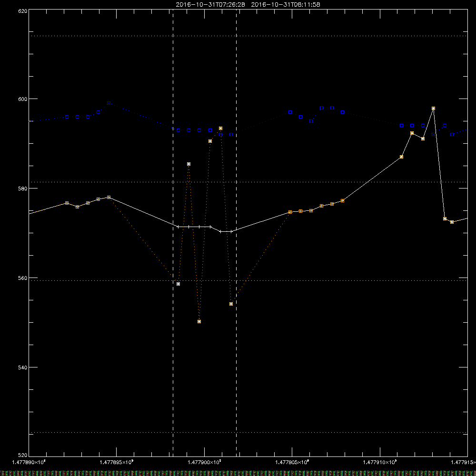Select the 620 y-axis label
This screenshot has height=476, width=476.
pyautogui.click(x=23, y=11)
